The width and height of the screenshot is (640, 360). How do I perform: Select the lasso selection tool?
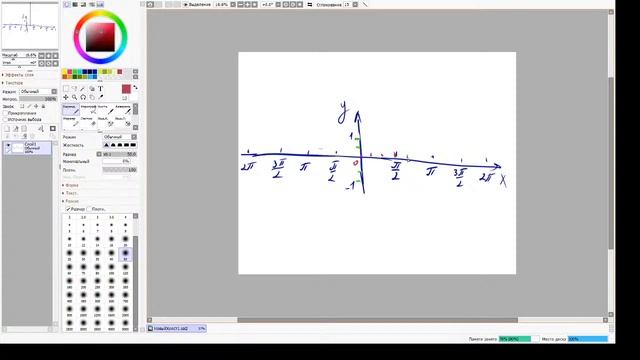74,89
